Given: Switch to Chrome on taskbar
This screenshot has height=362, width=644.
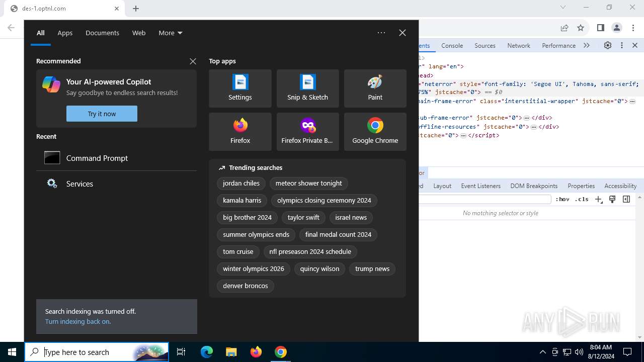Looking at the screenshot, I should click(x=281, y=352).
